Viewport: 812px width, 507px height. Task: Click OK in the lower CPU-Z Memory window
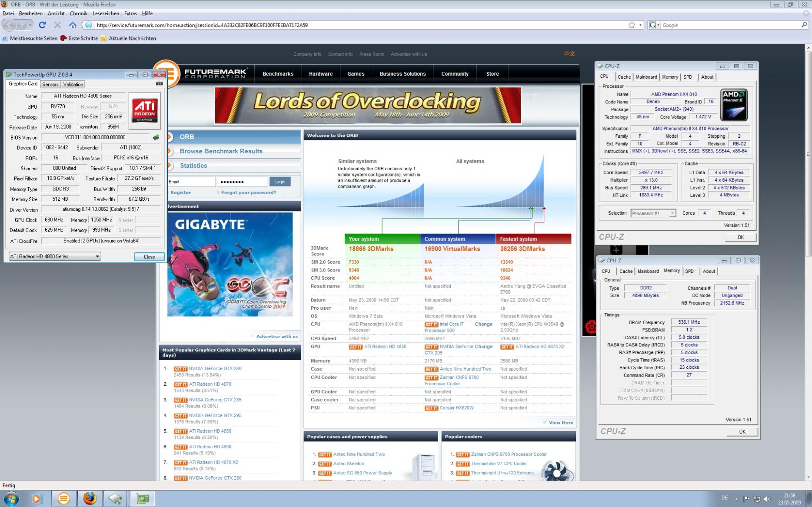click(x=742, y=431)
